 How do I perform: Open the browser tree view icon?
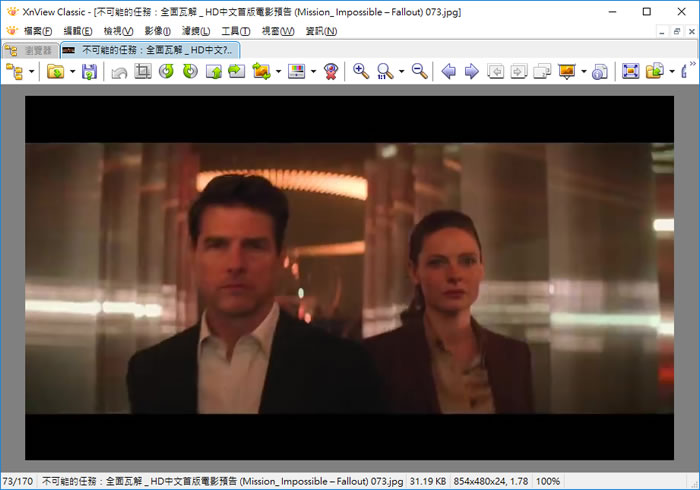coord(15,71)
